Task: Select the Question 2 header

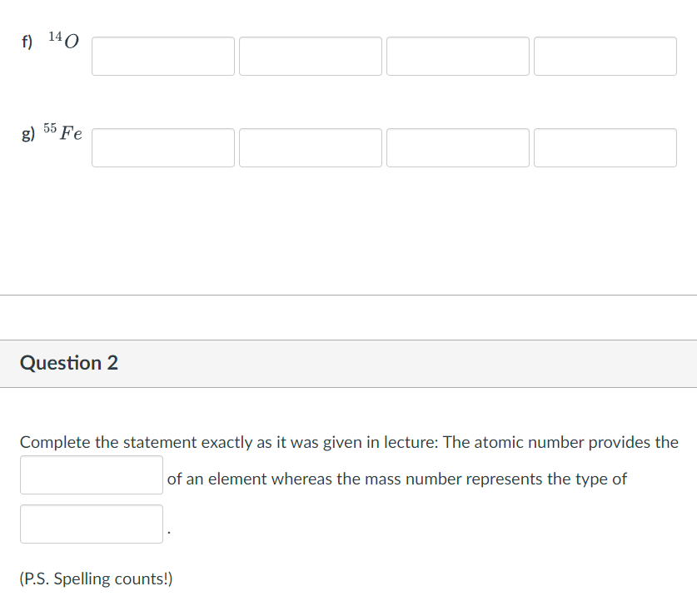Action: click(x=69, y=363)
